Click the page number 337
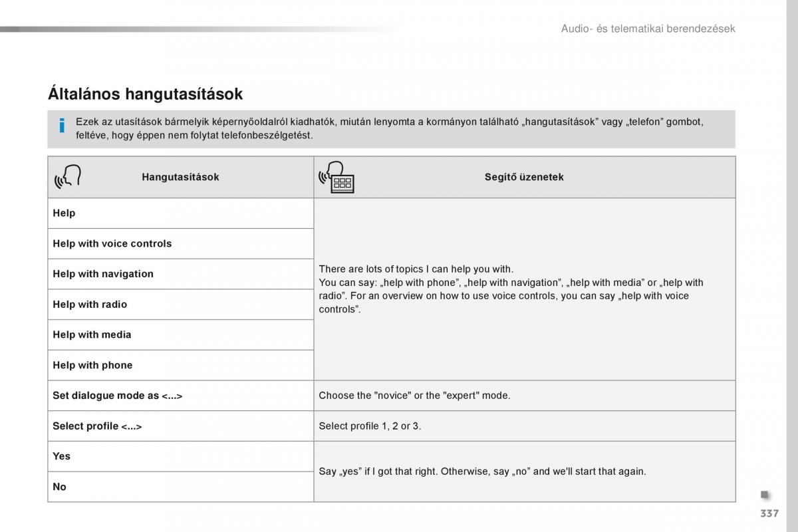Image resolution: width=798 pixels, height=532 pixels. pyautogui.click(x=771, y=513)
